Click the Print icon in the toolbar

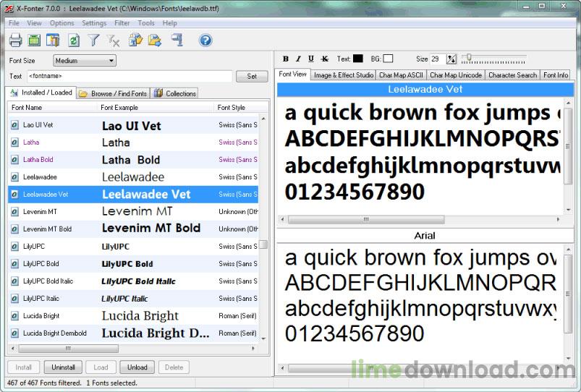(15, 41)
